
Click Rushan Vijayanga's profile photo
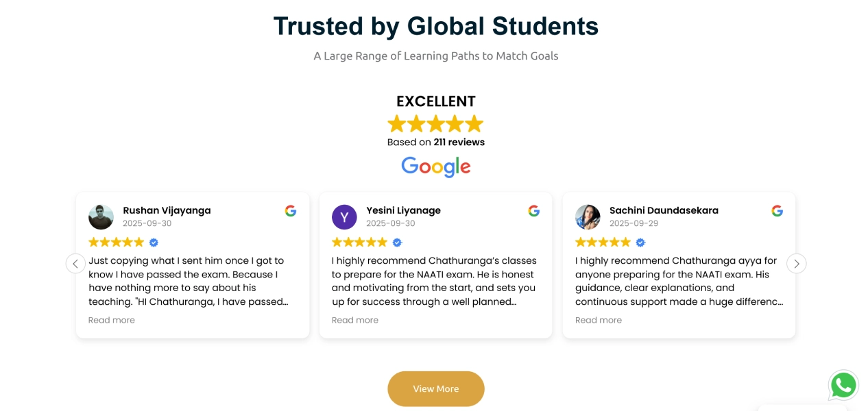(101, 217)
